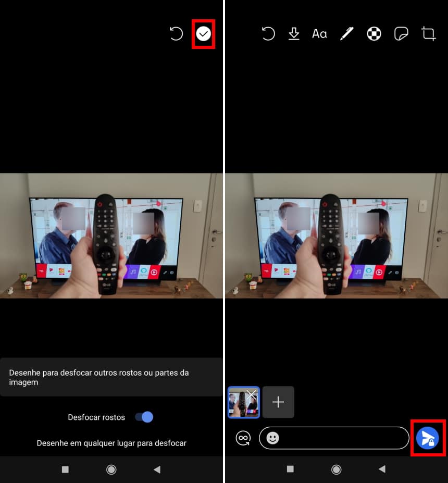The height and width of the screenshot is (483, 448).
Task: Tap undo in the left blur editor screen
Action: click(x=177, y=34)
